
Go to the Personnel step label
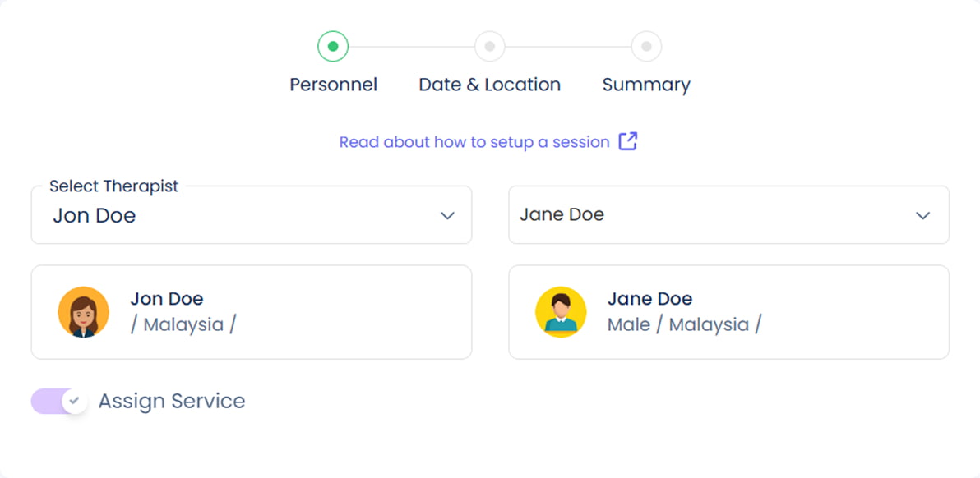pyautogui.click(x=333, y=85)
